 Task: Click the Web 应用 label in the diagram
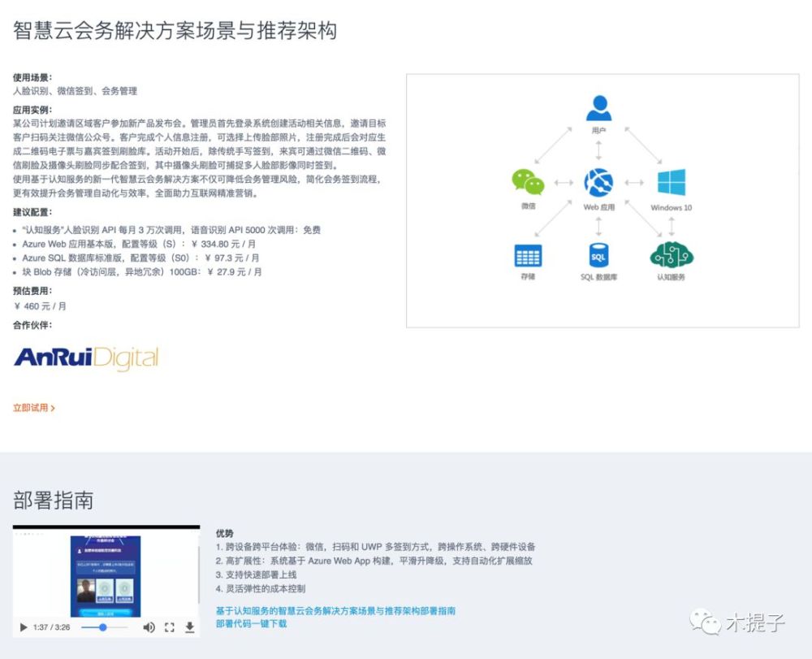point(598,207)
